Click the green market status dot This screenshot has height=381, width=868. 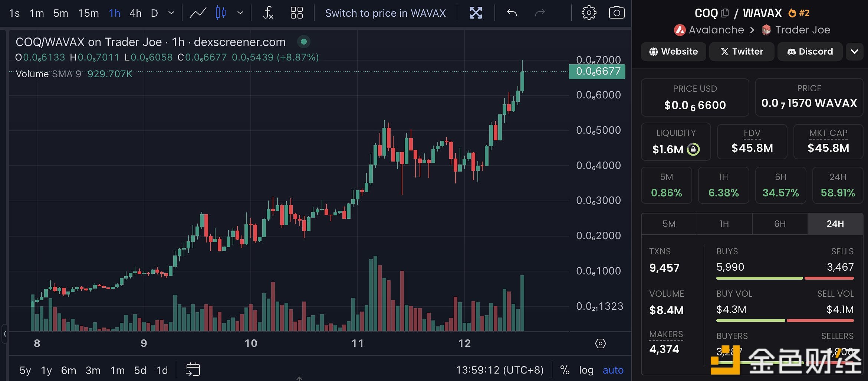[304, 42]
